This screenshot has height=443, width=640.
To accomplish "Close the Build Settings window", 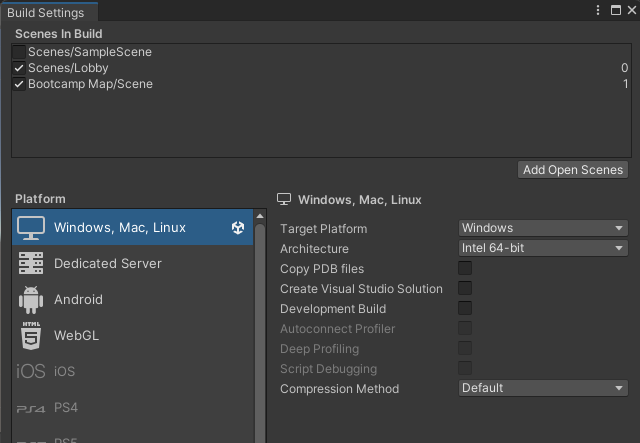I will pos(631,10).
